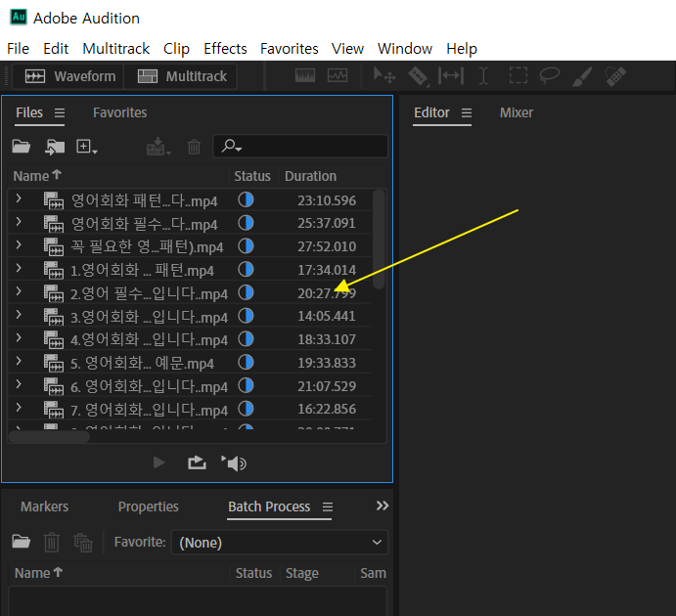The image size is (676, 616).
Task: Click Play button below file list
Action: point(159,463)
